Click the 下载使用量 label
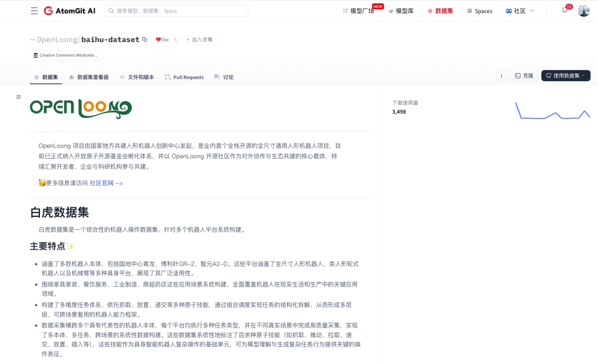The image size is (598, 364). pyautogui.click(x=405, y=103)
